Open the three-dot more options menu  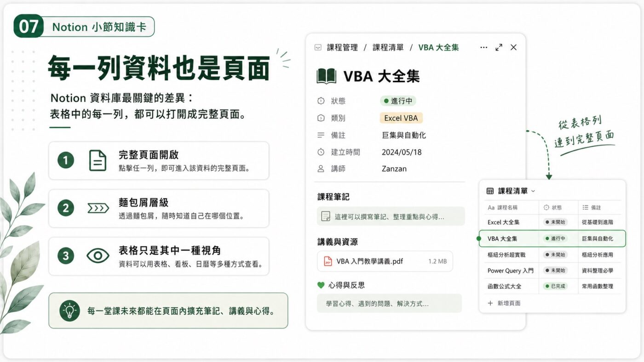(483, 47)
